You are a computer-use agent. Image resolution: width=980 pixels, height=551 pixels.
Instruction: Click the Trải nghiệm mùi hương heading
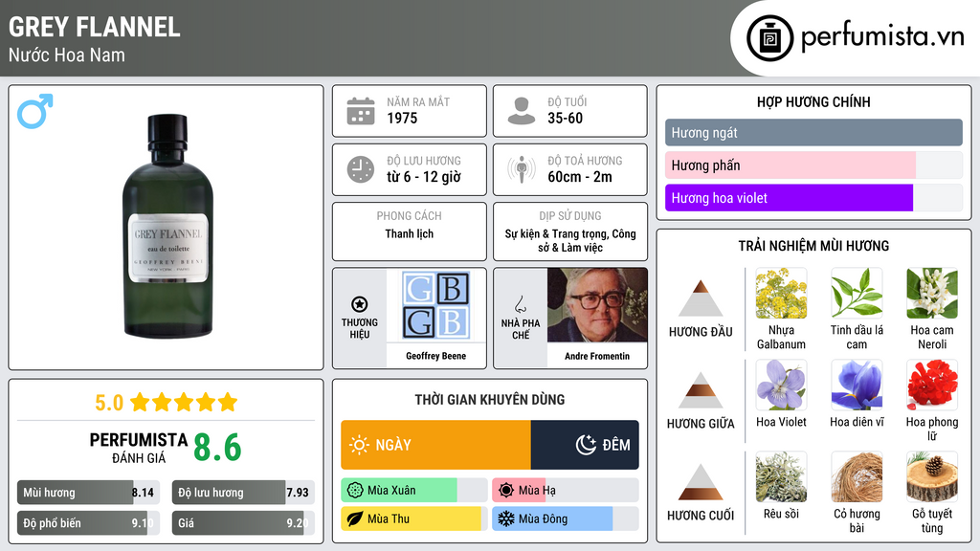(x=813, y=246)
